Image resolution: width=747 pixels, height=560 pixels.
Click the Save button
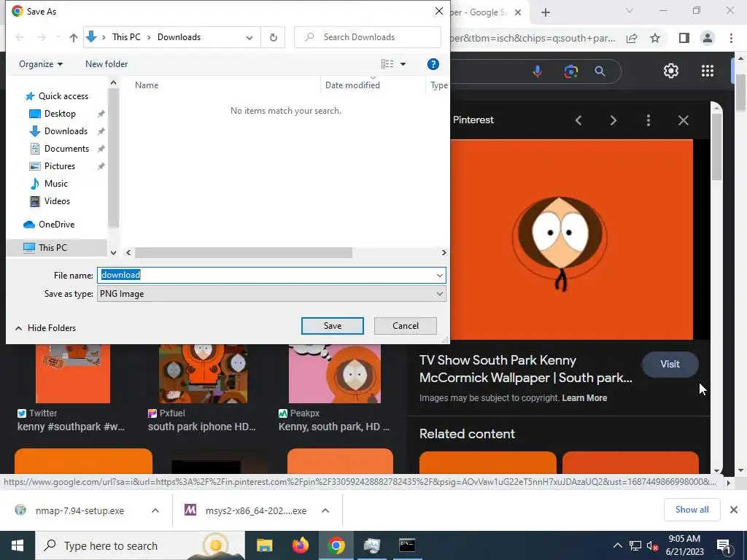point(333,326)
